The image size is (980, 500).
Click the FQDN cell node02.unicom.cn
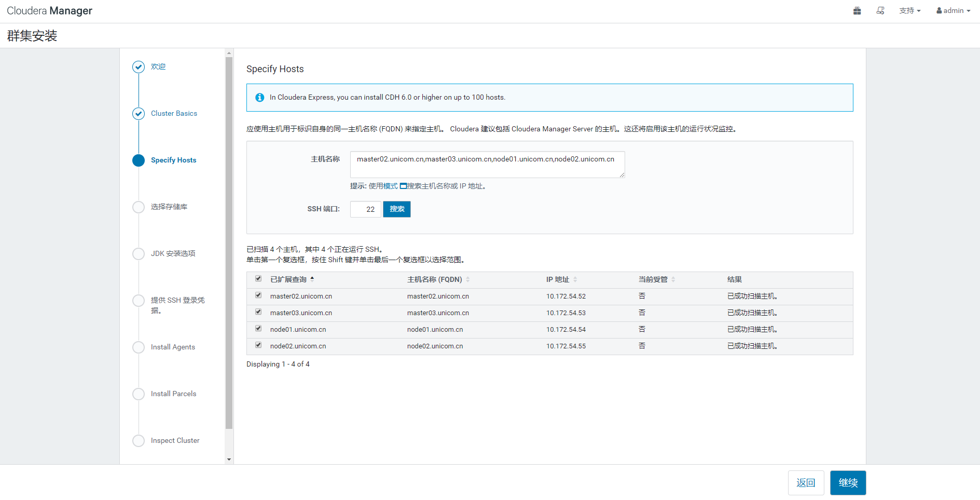[435, 346]
